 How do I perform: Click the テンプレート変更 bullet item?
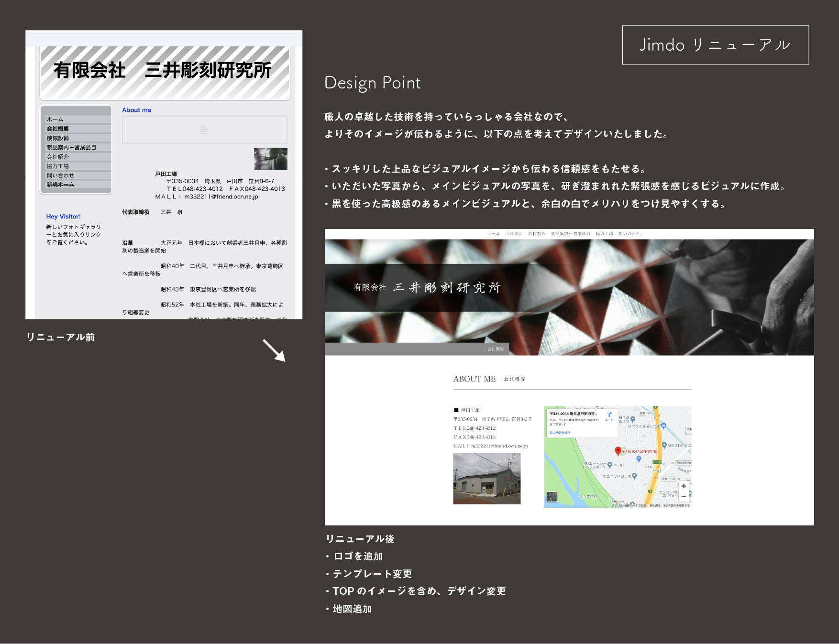[x=368, y=574]
